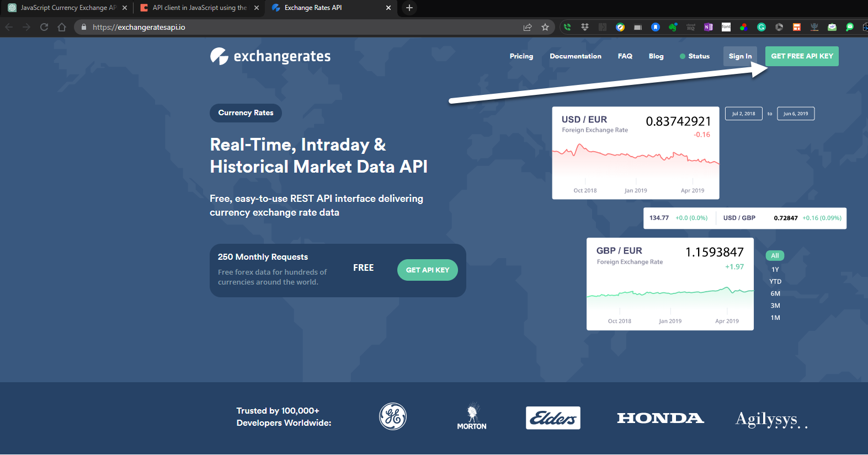Switch to API client in JavaScript tab
This screenshot has width=868, height=455.
tap(200, 8)
